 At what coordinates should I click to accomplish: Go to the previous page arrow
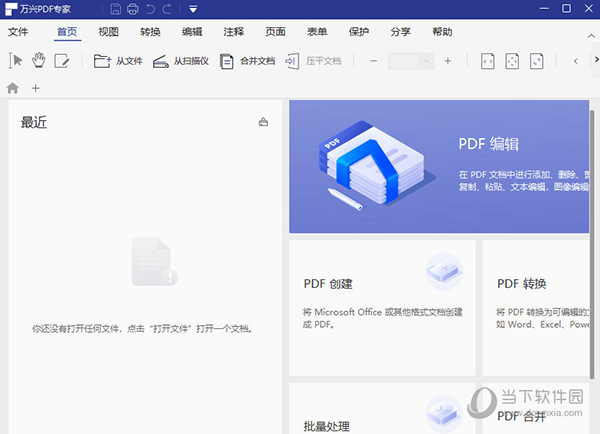[576, 61]
